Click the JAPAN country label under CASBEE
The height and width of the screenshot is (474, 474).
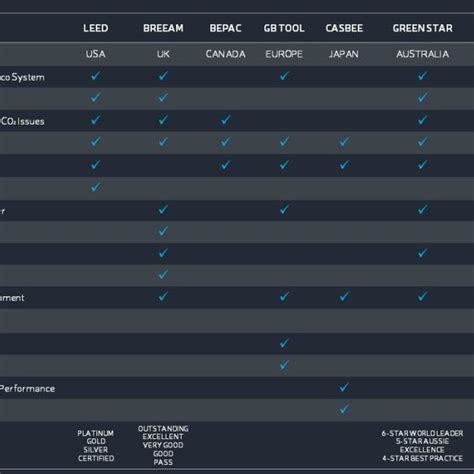(344, 54)
